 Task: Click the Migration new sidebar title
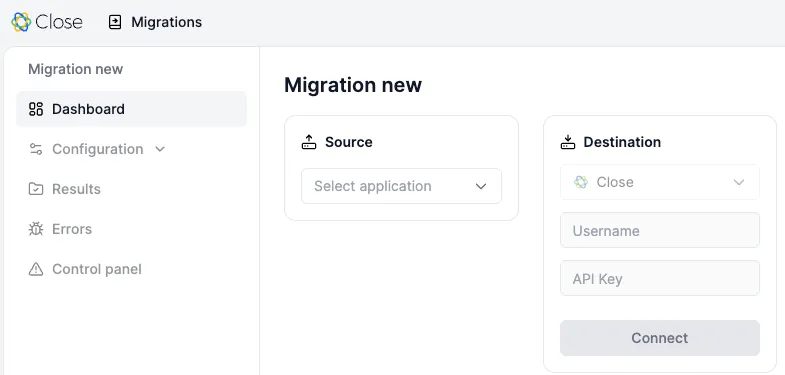click(x=76, y=69)
